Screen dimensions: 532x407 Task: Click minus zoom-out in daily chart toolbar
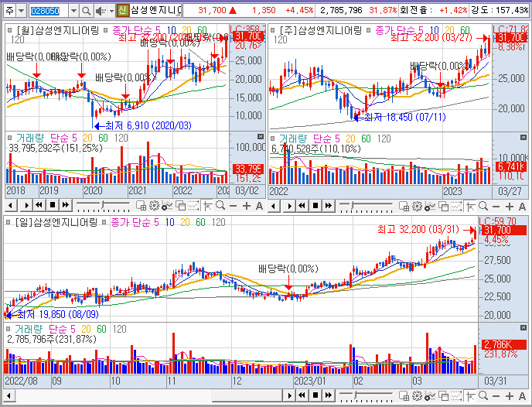[x=496, y=395]
